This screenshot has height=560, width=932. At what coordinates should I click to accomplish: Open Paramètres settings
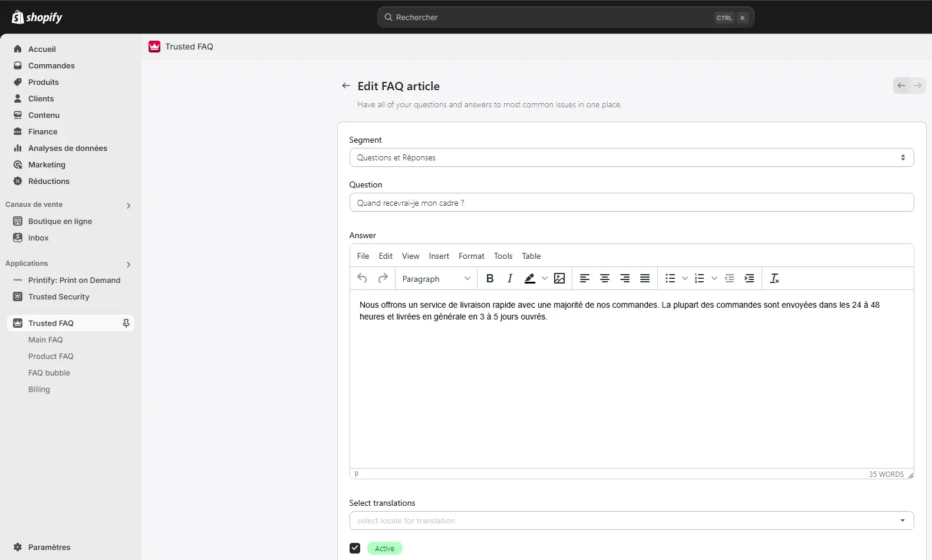coord(49,547)
